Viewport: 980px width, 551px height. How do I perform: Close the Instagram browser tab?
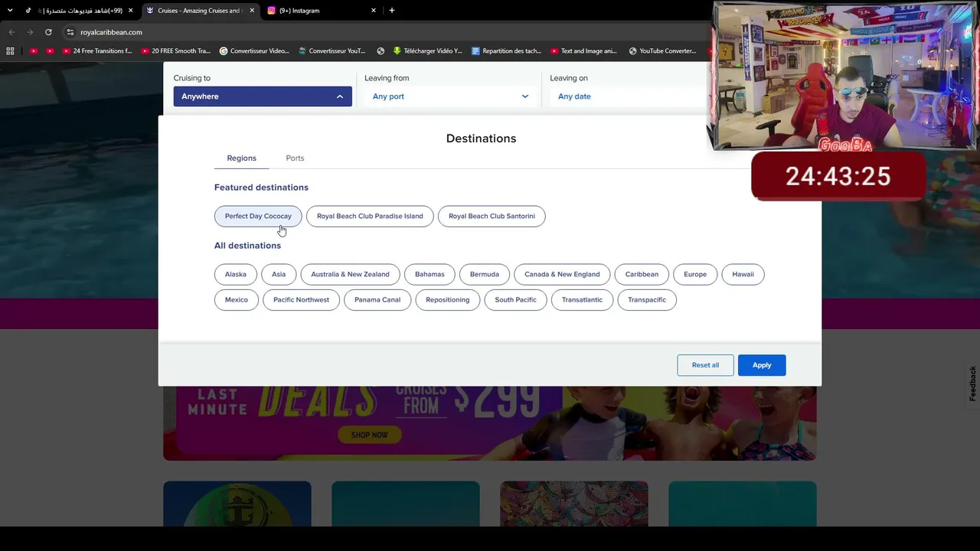point(374,11)
